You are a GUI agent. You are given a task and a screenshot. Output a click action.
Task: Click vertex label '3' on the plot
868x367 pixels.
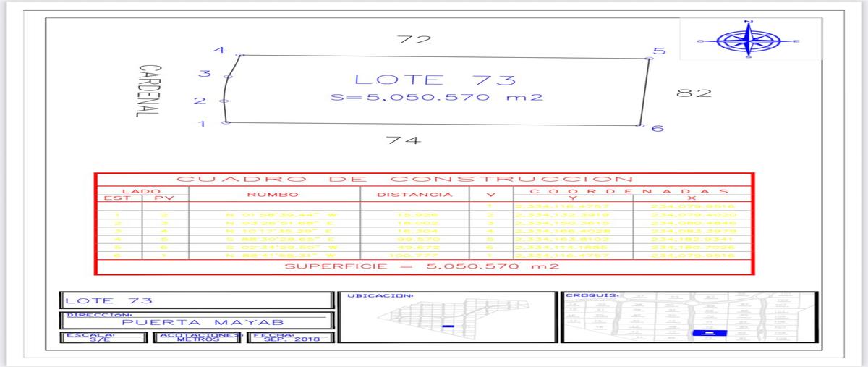[x=204, y=74]
